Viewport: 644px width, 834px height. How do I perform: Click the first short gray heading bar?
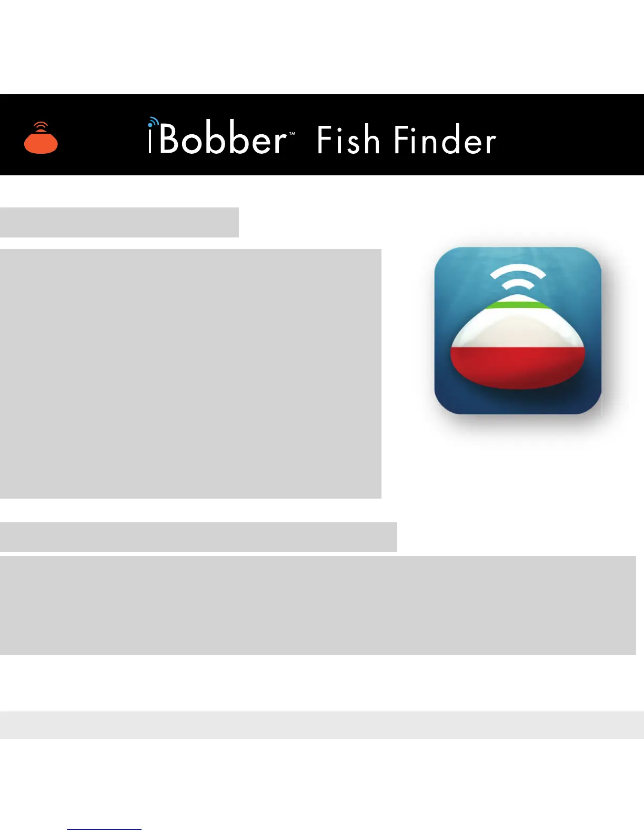tap(119, 222)
